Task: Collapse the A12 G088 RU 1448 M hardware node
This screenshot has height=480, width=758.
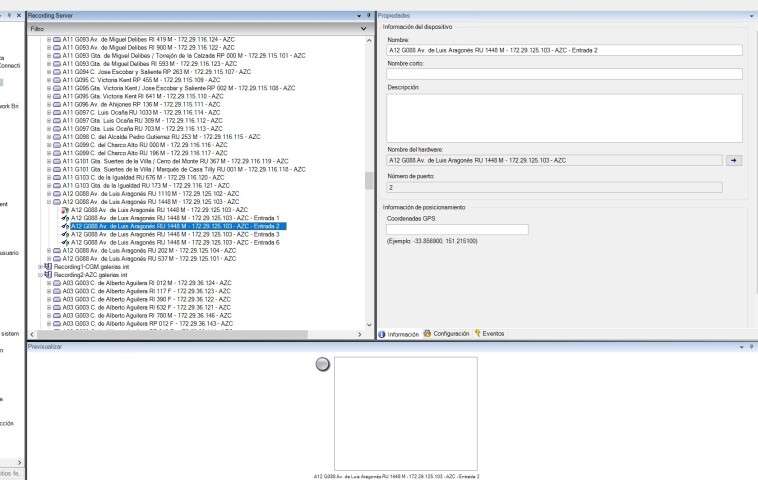Action: pos(49,201)
